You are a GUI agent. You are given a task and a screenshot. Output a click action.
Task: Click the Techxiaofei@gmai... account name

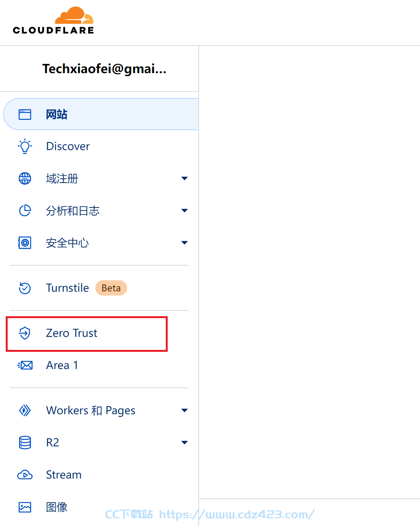click(x=105, y=69)
